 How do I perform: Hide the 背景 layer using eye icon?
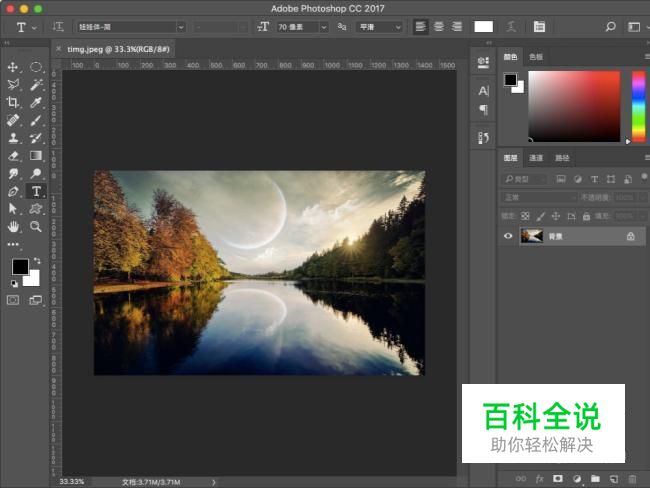[x=508, y=236]
